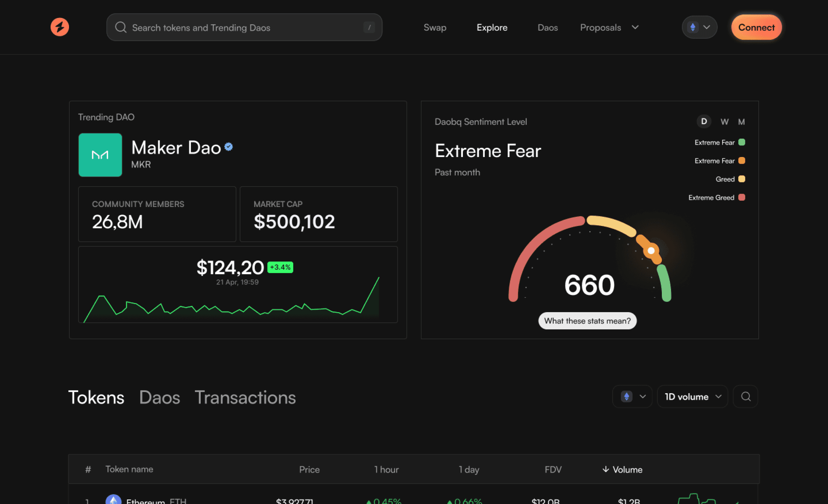
Task: Open table search with the magnifier button
Action: click(745, 397)
